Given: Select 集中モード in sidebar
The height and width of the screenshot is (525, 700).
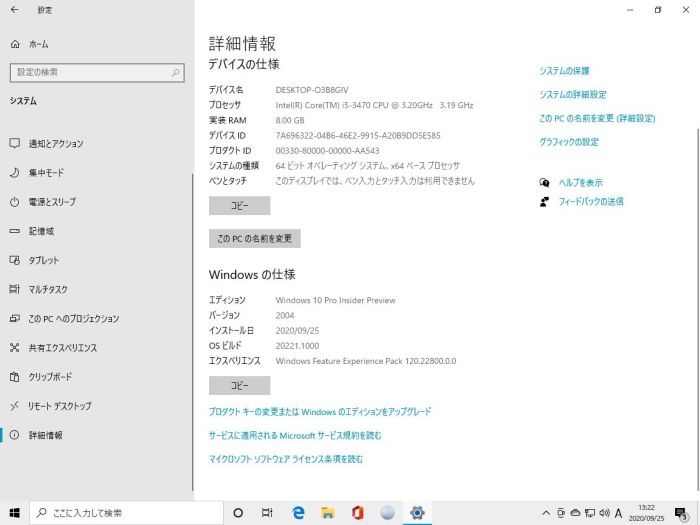Looking at the screenshot, I should coord(46,172).
